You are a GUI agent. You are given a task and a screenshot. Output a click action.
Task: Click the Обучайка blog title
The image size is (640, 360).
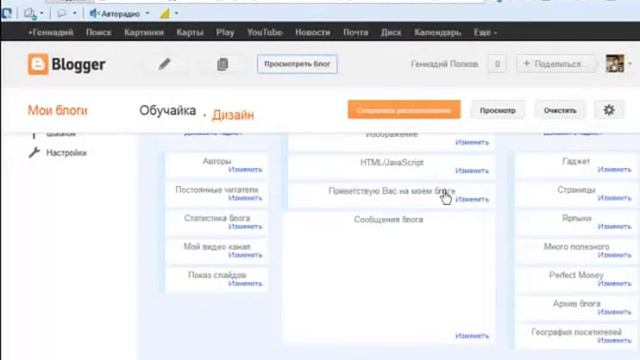coord(167,111)
